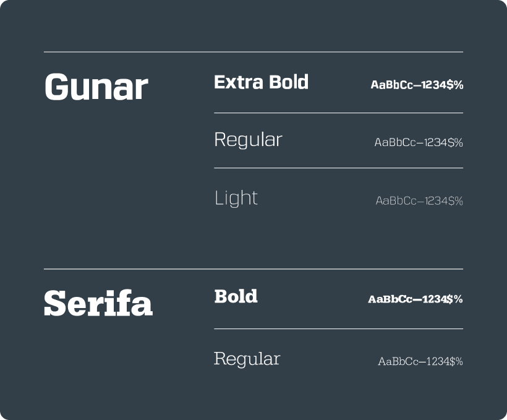Click the Serifa Bold sample glyphs

pyautogui.click(x=415, y=299)
